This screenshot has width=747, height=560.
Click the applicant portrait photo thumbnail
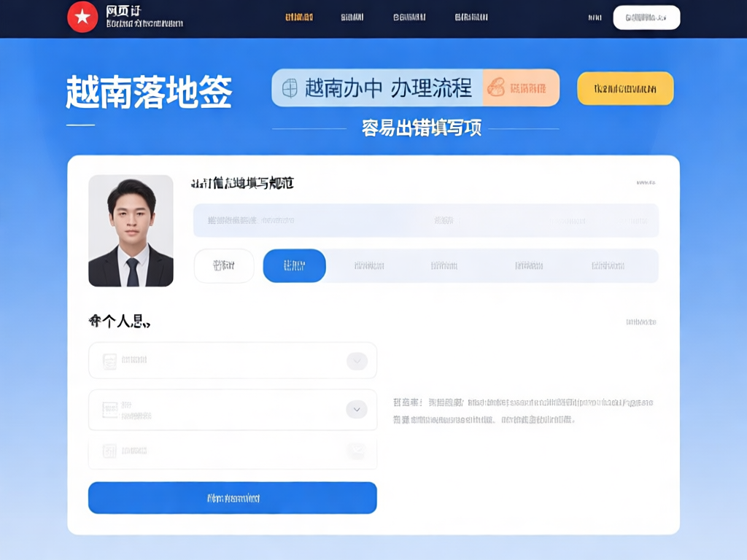131,230
